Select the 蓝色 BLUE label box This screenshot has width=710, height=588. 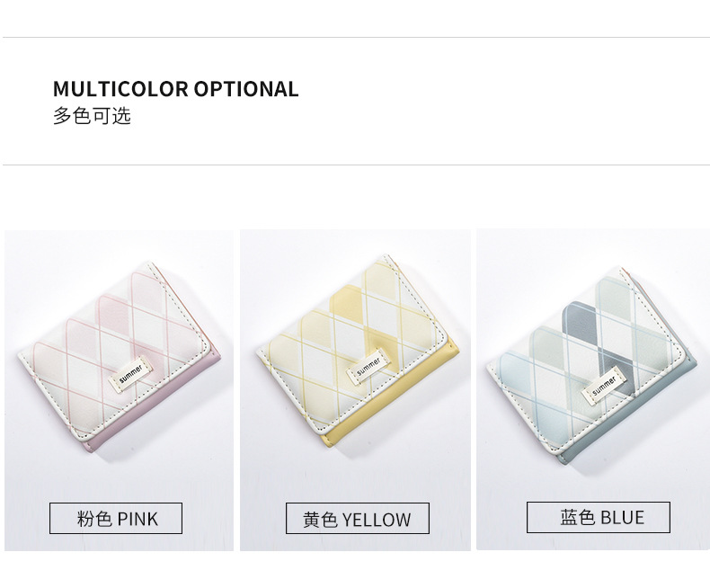point(599,517)
